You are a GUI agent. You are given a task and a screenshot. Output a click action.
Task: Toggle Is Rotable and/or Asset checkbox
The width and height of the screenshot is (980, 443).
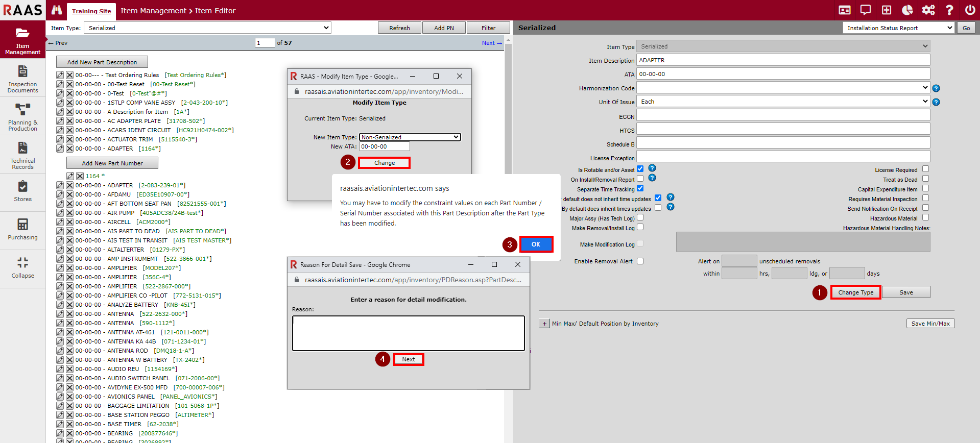(x=640, y=169)
